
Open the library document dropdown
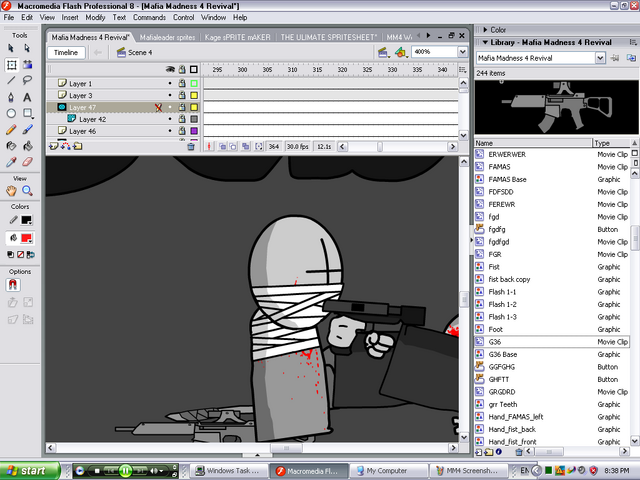click(600, 58)
